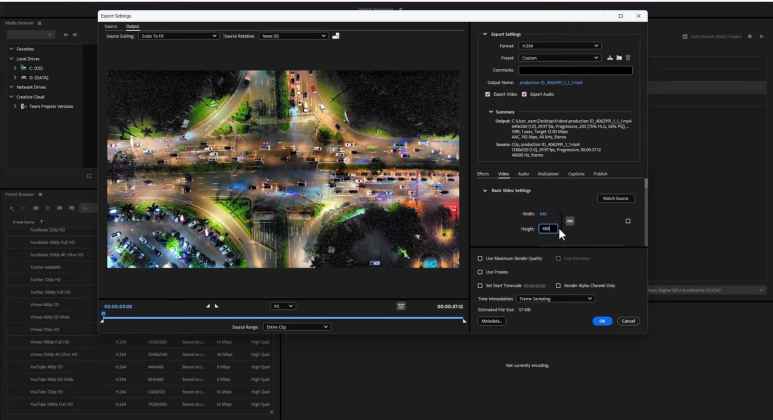Click the Metadata button
Viewport: 773px width, 420px height.
[492, 321]
